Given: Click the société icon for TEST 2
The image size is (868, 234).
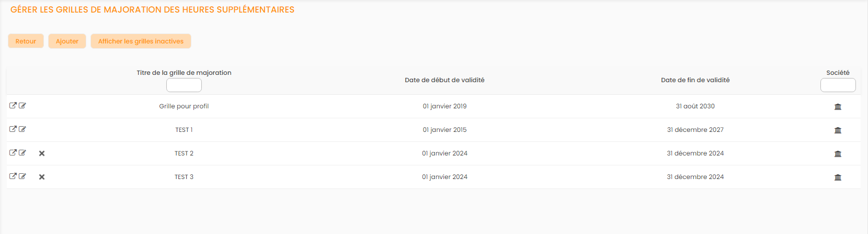Looking at the screenshot, I should 838,154.
